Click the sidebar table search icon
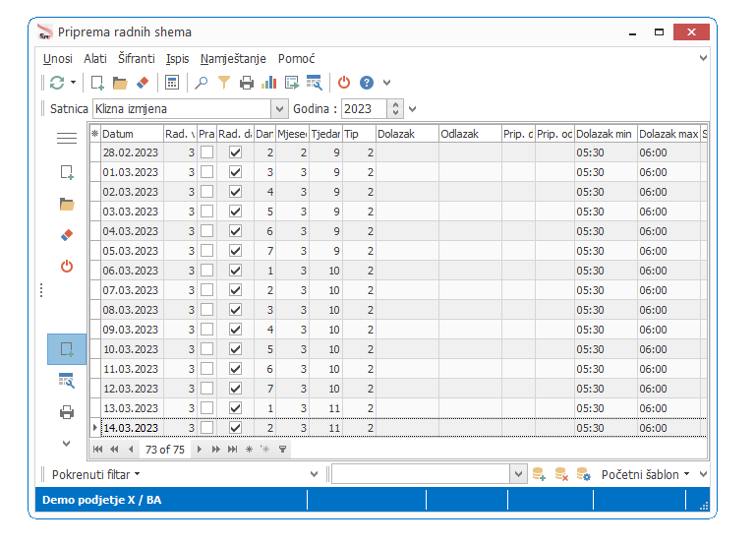756x546 pixels. pos(67,381)
